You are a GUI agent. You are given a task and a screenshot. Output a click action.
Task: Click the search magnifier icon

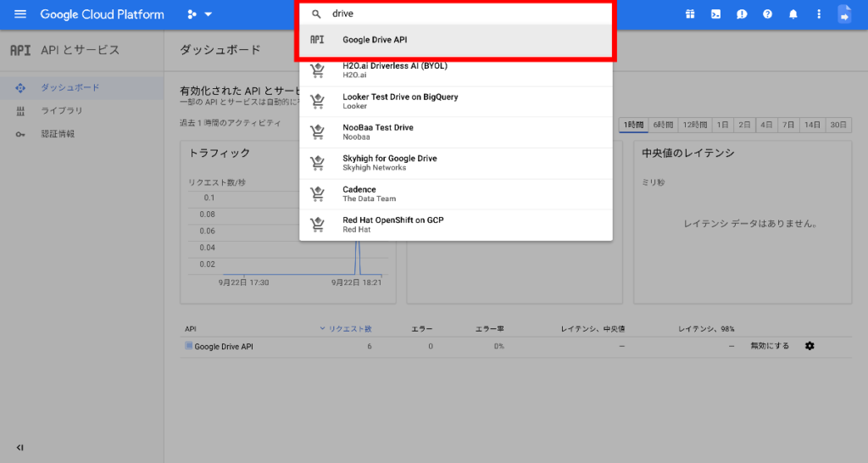click(x=316, y=14)
